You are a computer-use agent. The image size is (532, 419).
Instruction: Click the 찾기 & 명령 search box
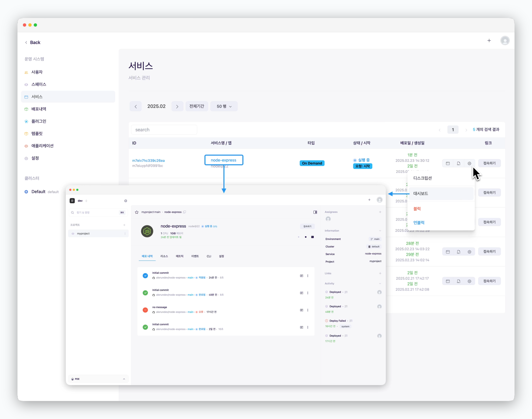click(98, 212)
